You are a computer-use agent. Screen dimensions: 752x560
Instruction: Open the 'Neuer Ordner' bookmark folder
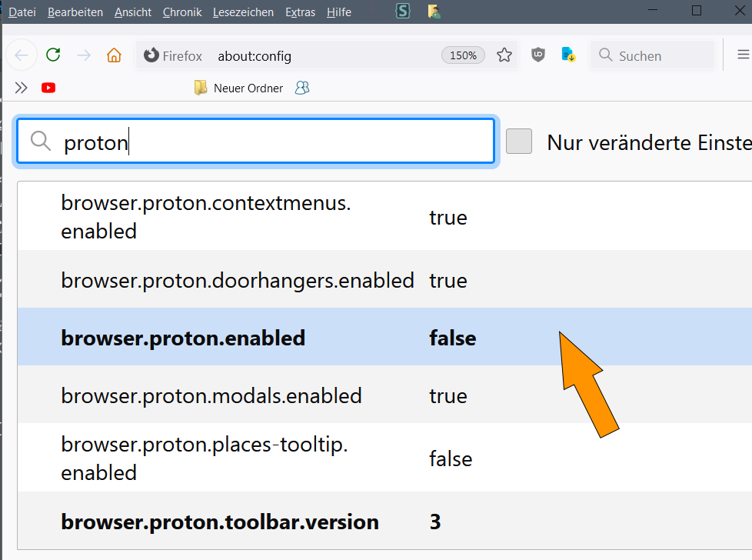(x=239, y=88)
